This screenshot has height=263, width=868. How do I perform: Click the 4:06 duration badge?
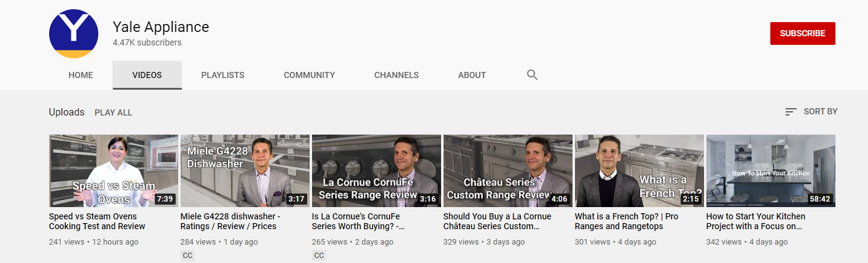click(559, 199)
